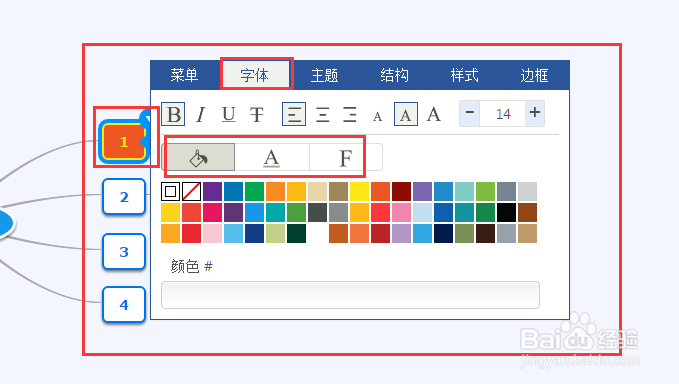
Task: Choose the largest A font size preset
Action: [433, 114]
